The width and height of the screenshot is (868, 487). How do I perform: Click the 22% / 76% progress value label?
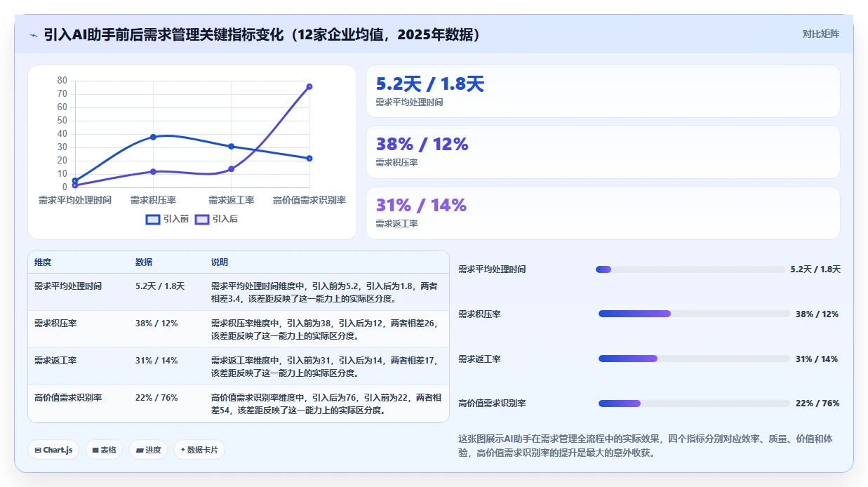[817, 403]
